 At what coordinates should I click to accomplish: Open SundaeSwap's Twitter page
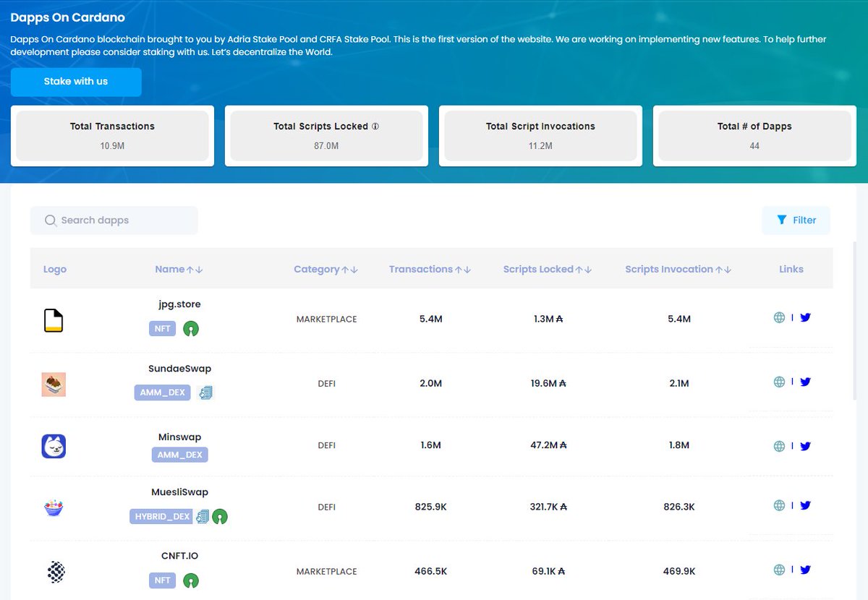click(x=805, y=382)
